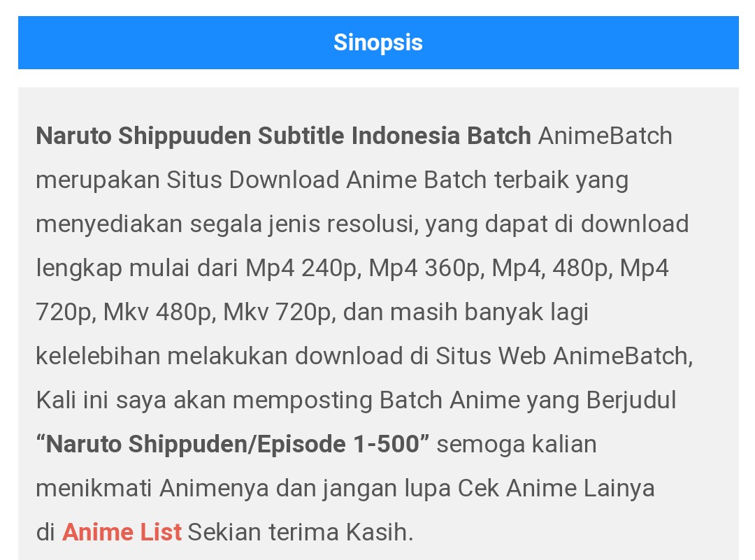
Task: Select the Sinopsis heading text
Action: click(378, 43)
